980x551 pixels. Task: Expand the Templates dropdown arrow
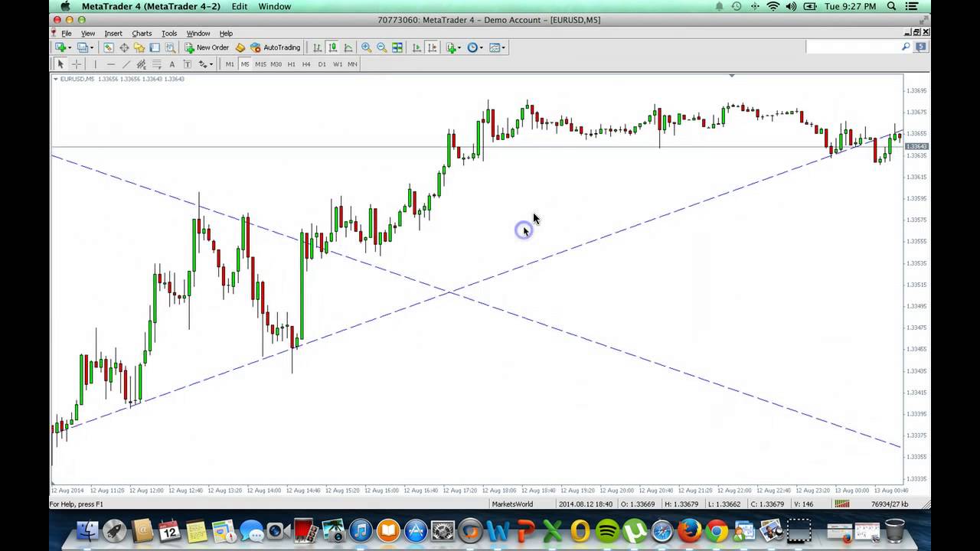pyautogui.click(x=503, y=47)
